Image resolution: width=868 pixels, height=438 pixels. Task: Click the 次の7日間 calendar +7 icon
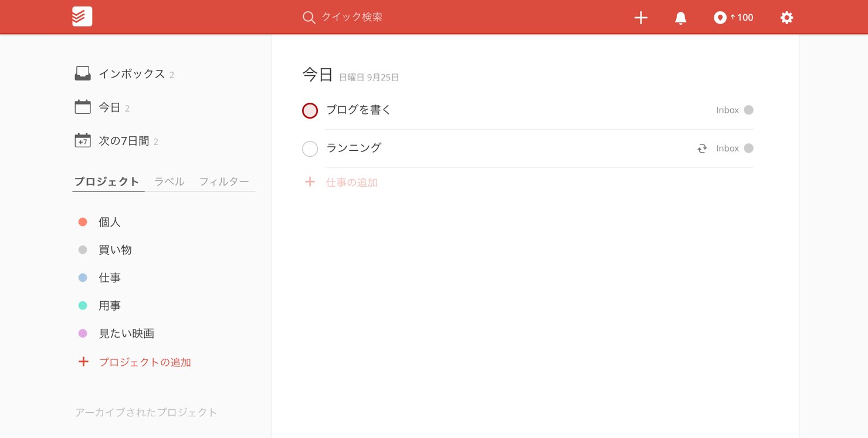tap(83, 140)
